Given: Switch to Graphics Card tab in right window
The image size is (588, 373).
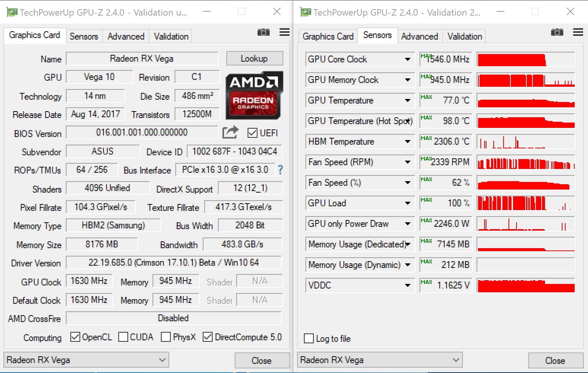Looking at the screenshot, I should tap(328, 37).
